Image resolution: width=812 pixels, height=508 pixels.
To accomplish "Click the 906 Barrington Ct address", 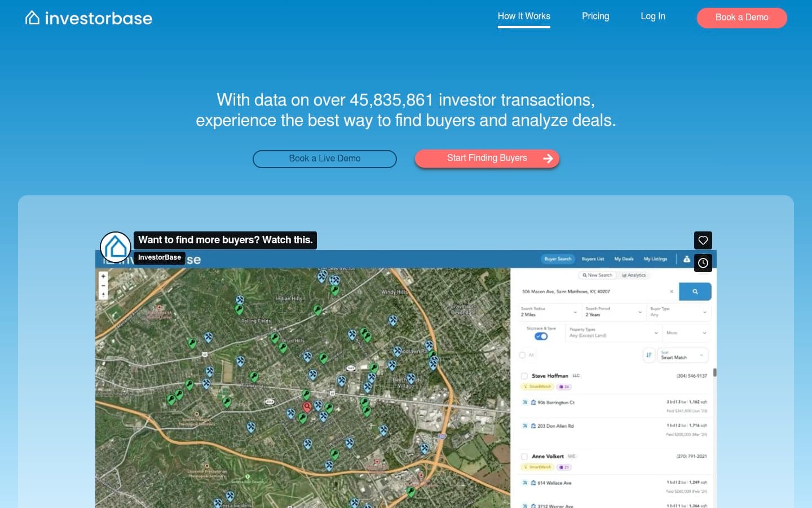I will [556, 402].
